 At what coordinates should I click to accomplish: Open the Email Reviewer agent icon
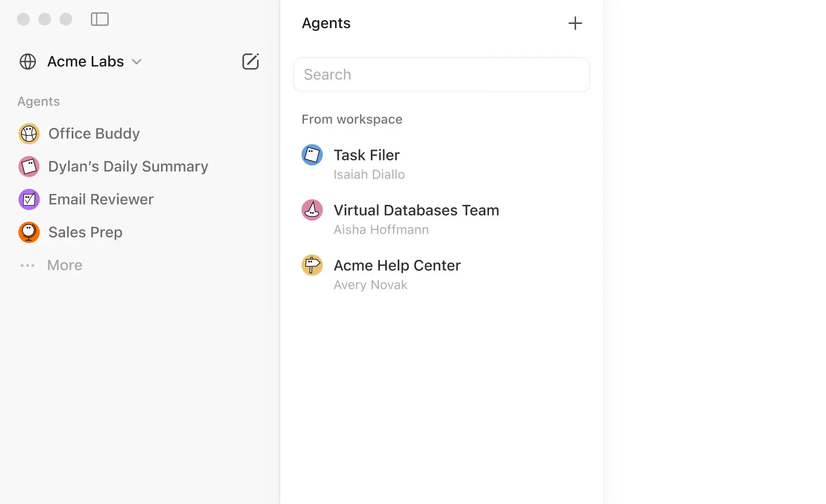[29, 199]
